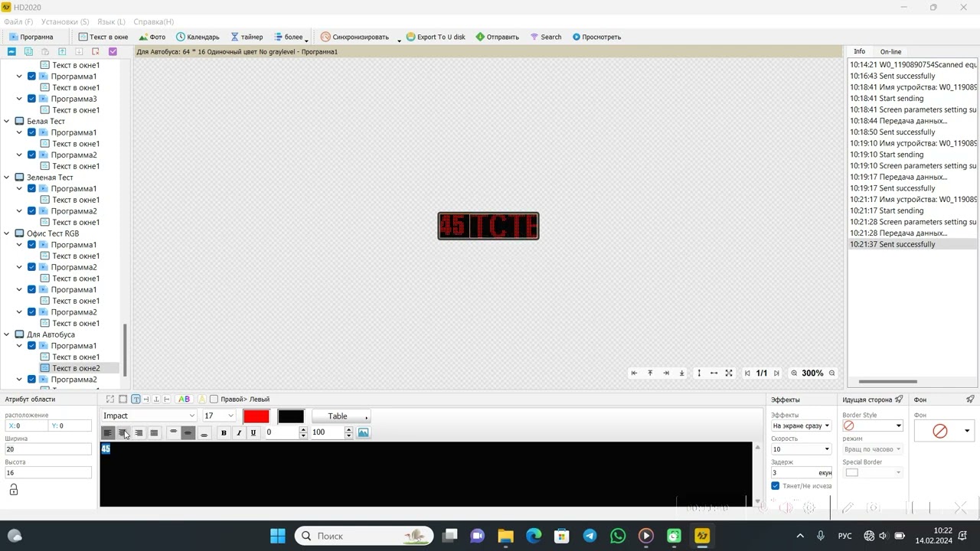This screenshot has width=980, height=551.
Task: Collapse the Белая Тест screen node
Action: (x=7, y=121)
